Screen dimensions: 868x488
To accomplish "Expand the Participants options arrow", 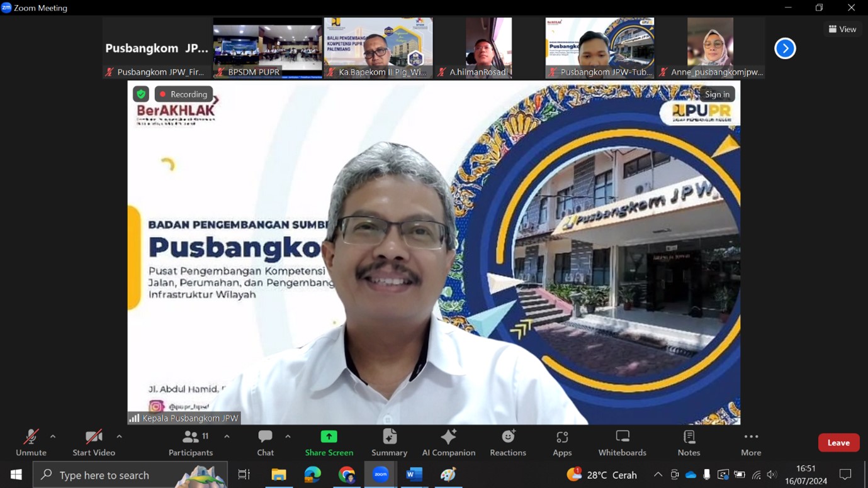I will 227,436.
